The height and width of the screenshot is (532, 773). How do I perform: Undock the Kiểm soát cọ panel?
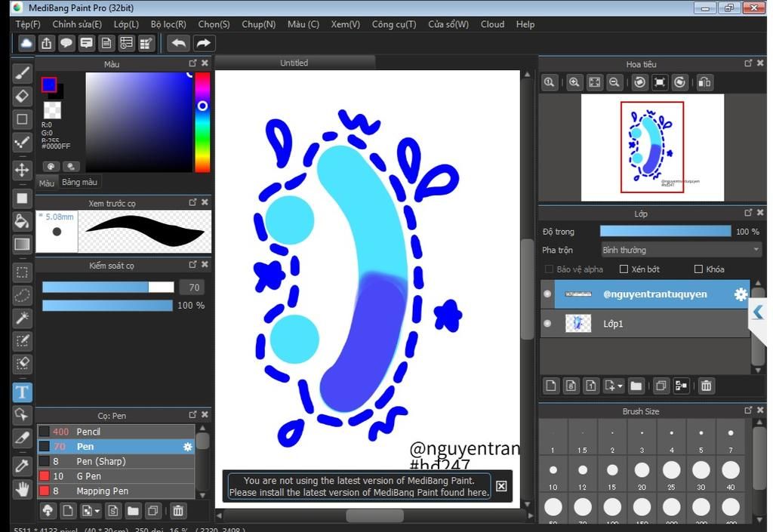(x=192, y=265)
